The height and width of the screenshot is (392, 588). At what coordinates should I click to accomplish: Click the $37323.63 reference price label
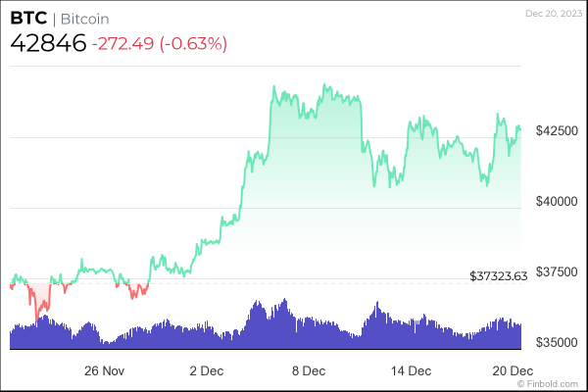click(499, 276)
